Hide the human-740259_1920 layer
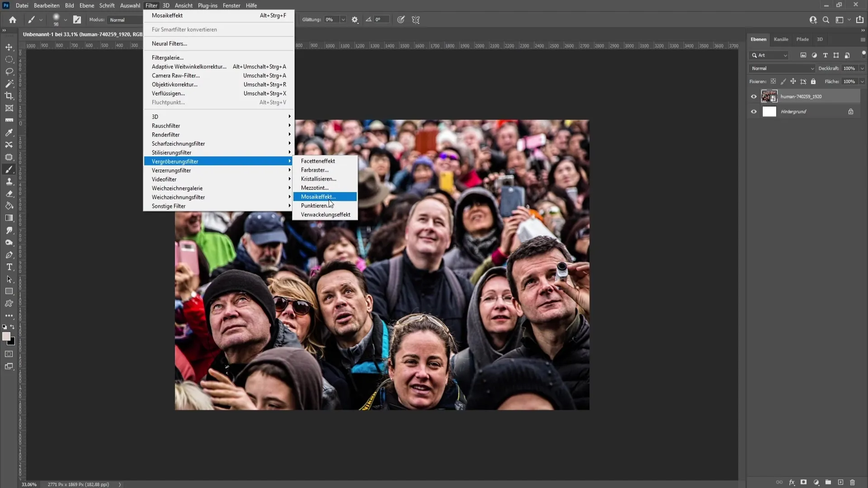This screenshot has width=868, height=488. pos(754,96)
